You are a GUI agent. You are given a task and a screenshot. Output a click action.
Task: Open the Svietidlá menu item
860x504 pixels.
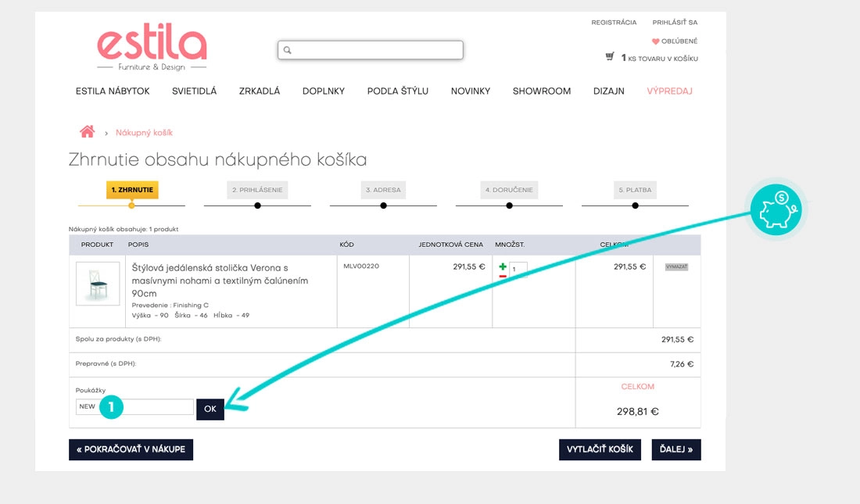pyautogui.click(x=194, y=91)
